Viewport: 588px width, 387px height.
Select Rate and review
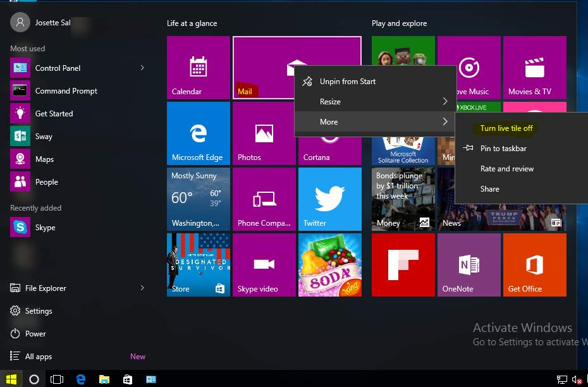(x=521, y=169)
